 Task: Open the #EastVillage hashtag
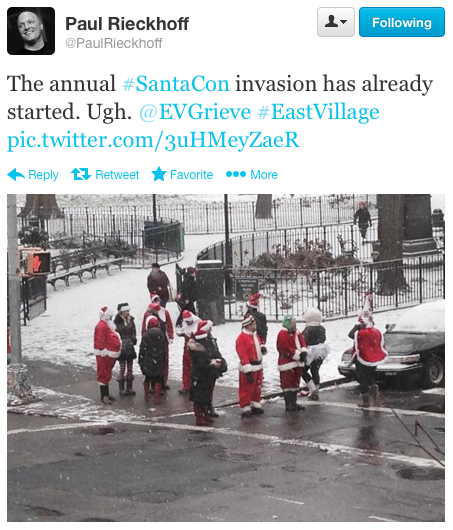coord(318,112)
